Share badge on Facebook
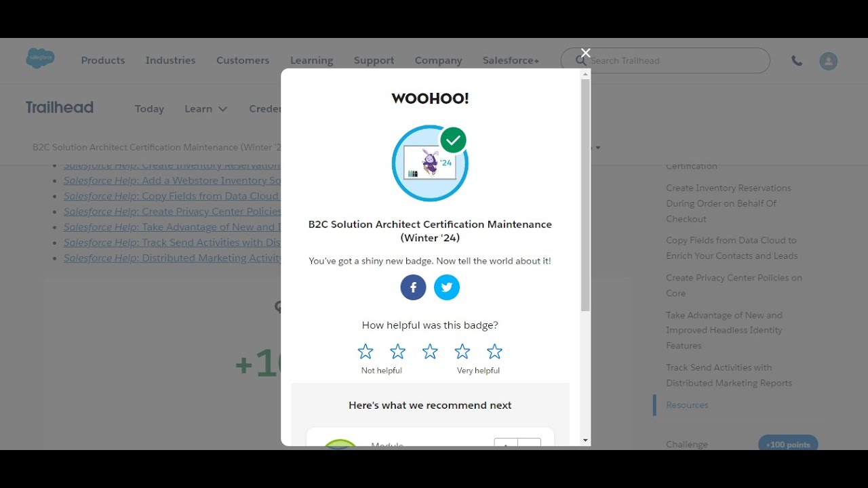Screen dimensions: 868x488 point(413,287)
